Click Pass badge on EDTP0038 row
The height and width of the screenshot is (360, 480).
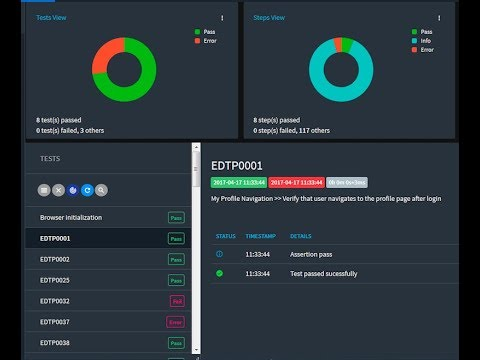tap(176, 343)
